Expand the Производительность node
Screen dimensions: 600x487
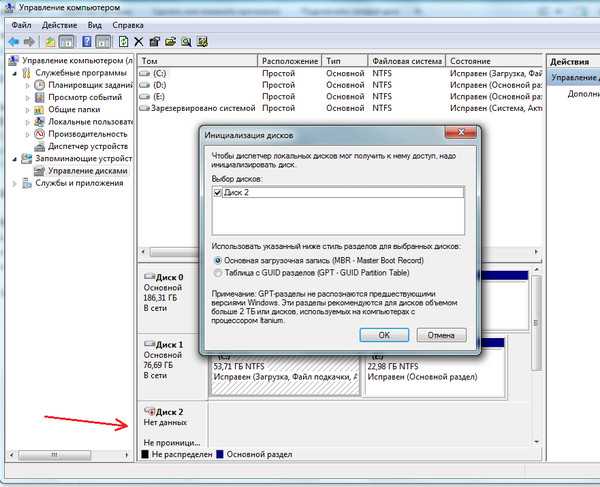click(x=27, y=134)
